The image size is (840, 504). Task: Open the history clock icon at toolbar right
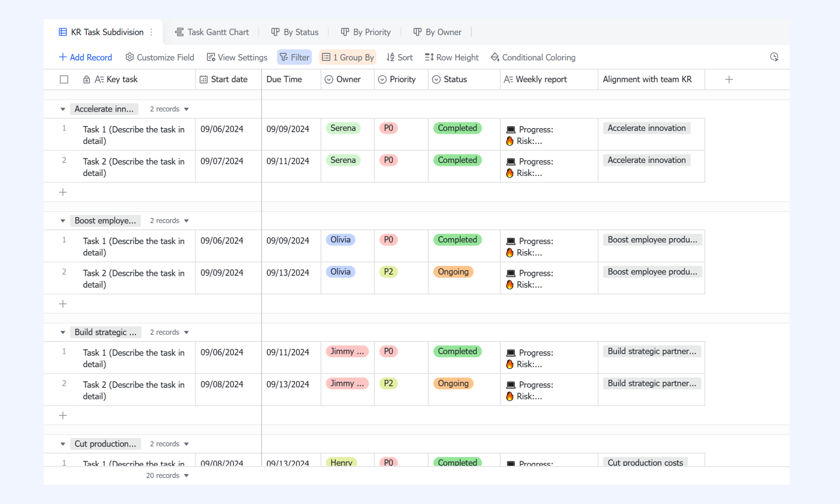(x=774, y=57)
